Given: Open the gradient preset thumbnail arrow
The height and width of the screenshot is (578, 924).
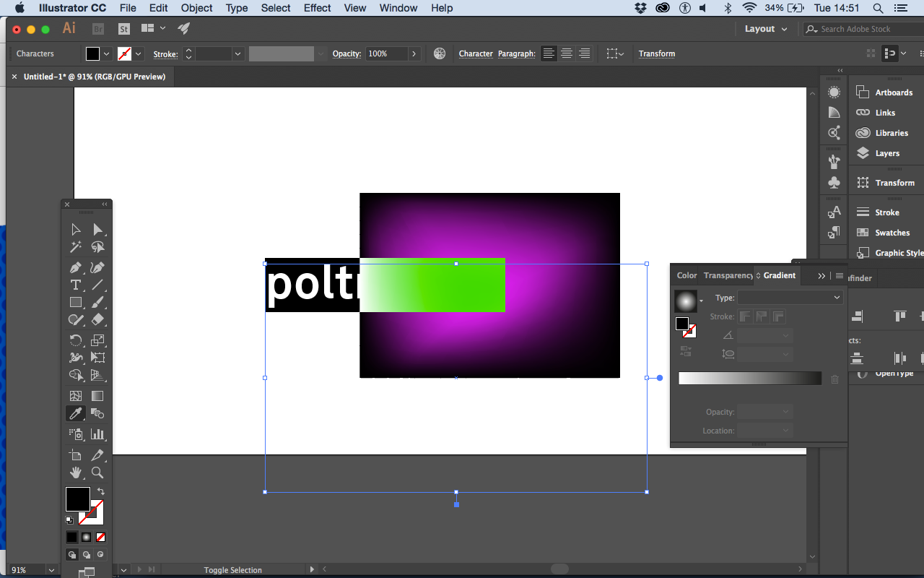Looking at the screenshot, I should (701, 301).
